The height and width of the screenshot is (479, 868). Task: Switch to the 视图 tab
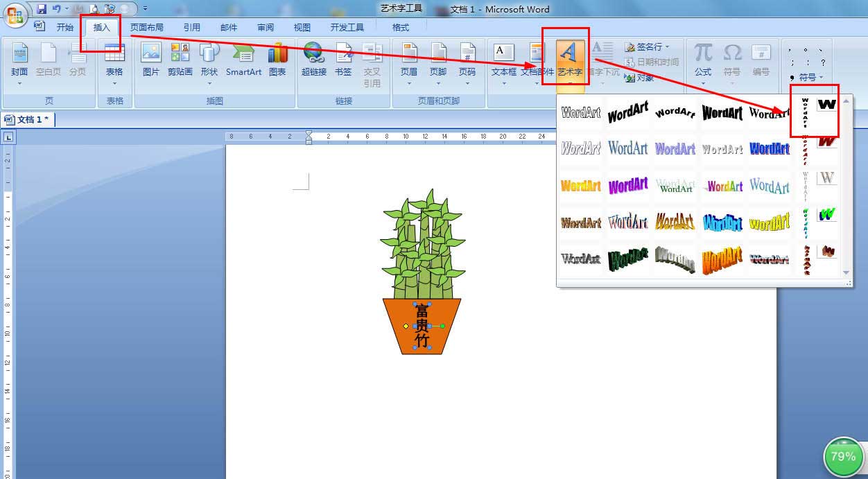(302, 28)
